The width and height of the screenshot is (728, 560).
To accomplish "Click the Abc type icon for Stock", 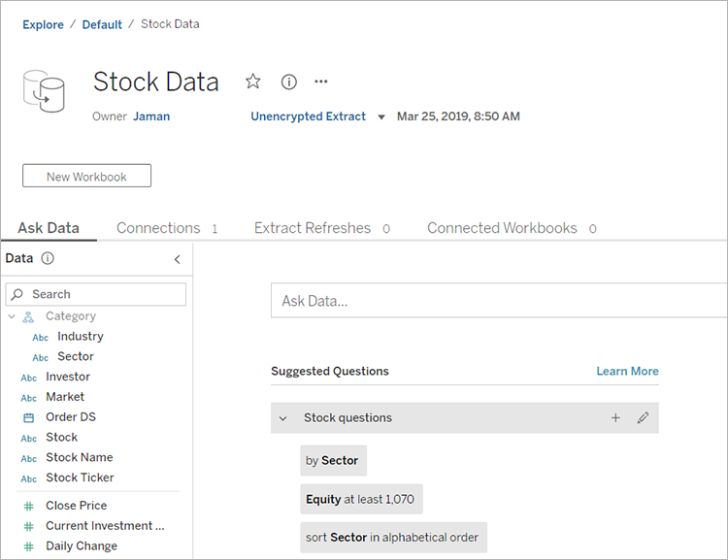I will 29,439.
